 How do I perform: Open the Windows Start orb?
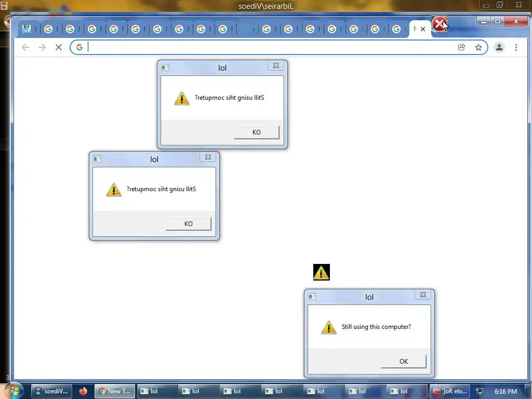[x=13, y=391]
